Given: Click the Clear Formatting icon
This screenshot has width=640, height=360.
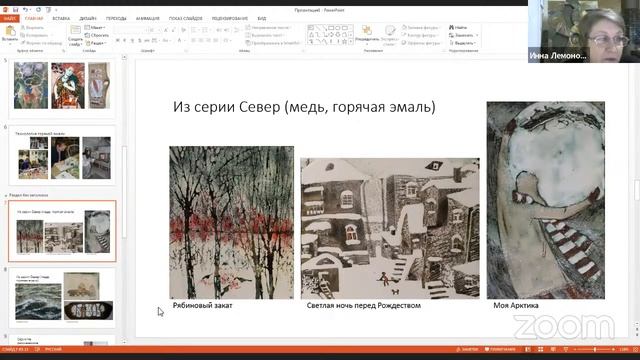Looking at the screenshot, I should tap(184, 30).
